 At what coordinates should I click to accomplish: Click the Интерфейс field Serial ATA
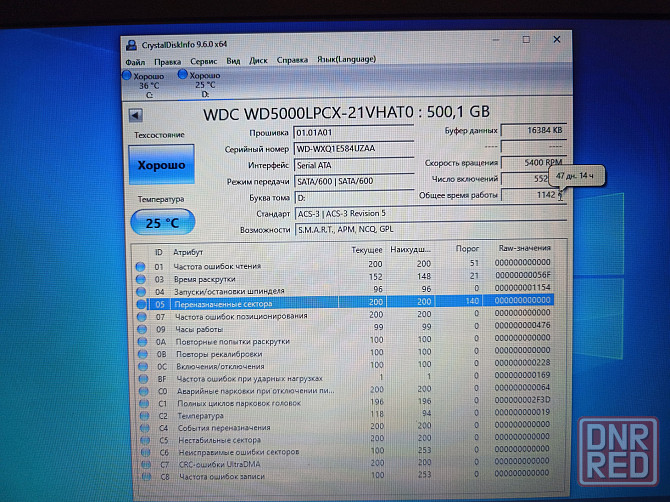pos(354,165)
